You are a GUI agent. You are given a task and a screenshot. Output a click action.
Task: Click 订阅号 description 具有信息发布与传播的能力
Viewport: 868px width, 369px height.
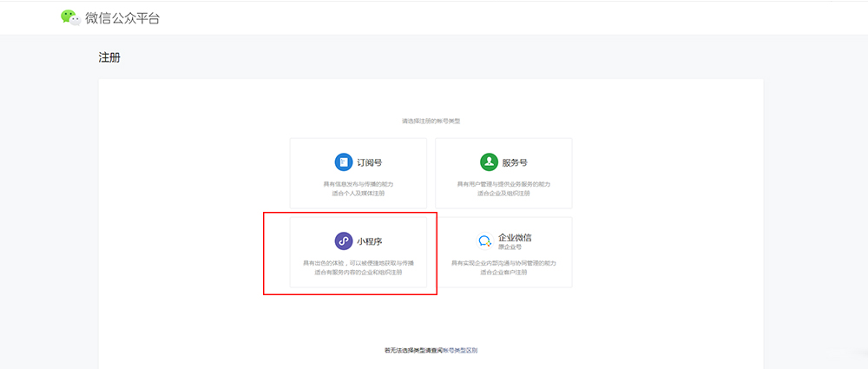[x=358, y=184]
